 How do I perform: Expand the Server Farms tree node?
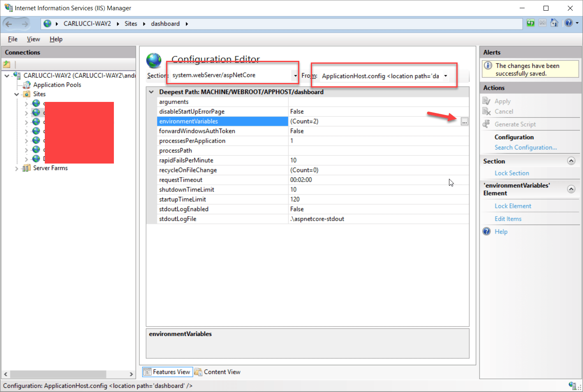click(16, 168)
